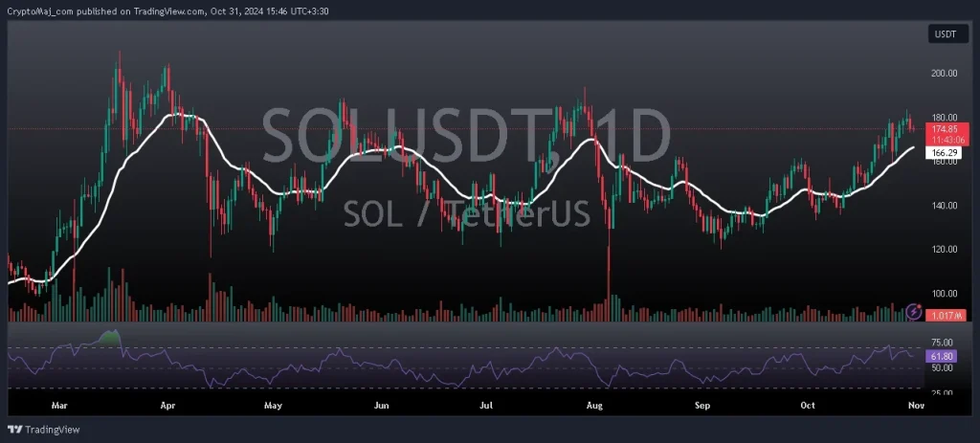The height and width of the screenshot is (443, 980).
Task: Click the purple 61.80 RSI value label
Action: click(942, 356)
